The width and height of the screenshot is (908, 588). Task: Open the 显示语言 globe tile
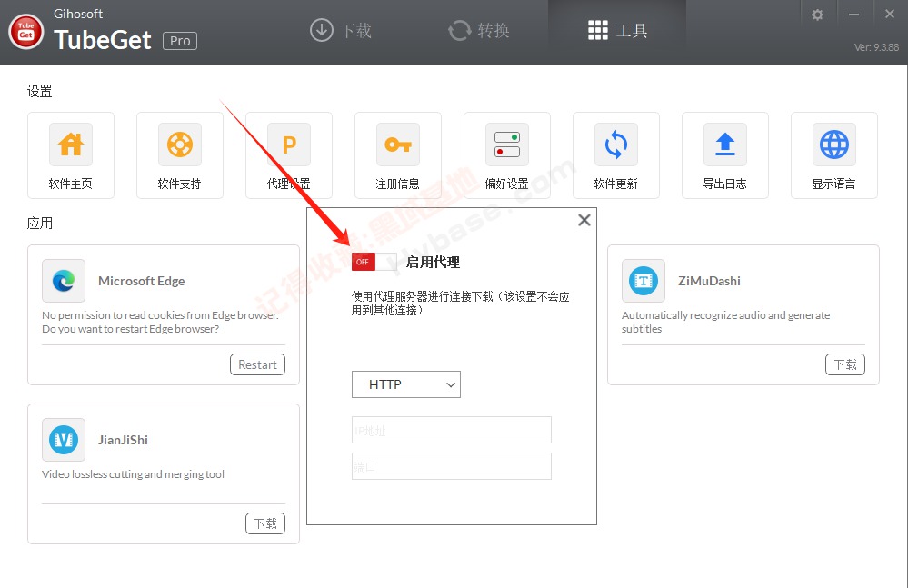[833, 155]
